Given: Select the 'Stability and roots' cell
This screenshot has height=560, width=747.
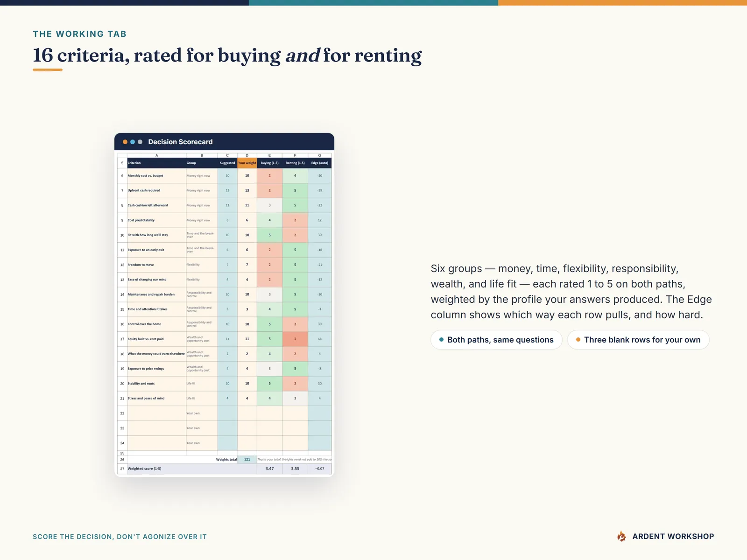Looking at the screenshot, I should [x=156, y=384].
